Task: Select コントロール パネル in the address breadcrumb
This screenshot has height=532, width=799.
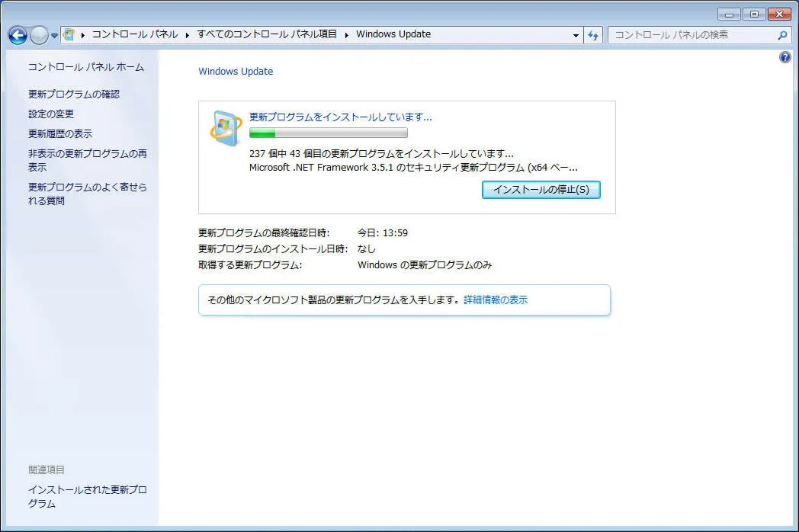Action: [x=134, y=34]
